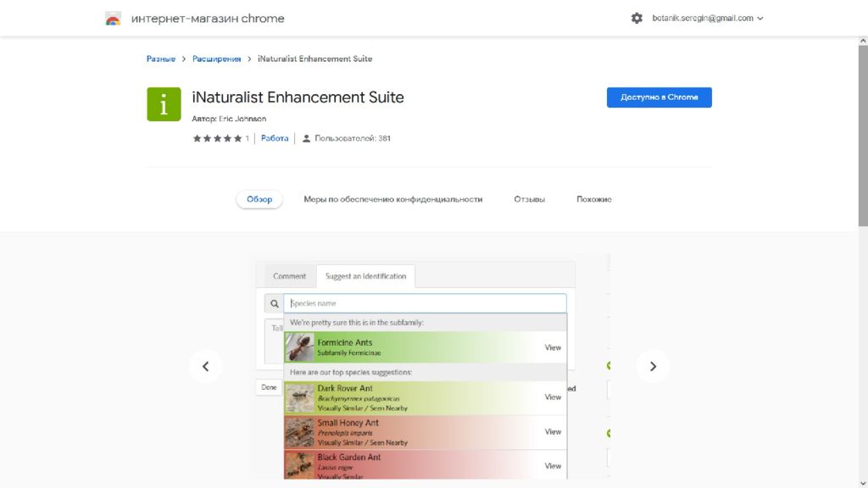Screen dimensions: 868x488
Task: Select the Dark Rover Ant suggestion
Action: pyautogui.click(x=426, y=398)
